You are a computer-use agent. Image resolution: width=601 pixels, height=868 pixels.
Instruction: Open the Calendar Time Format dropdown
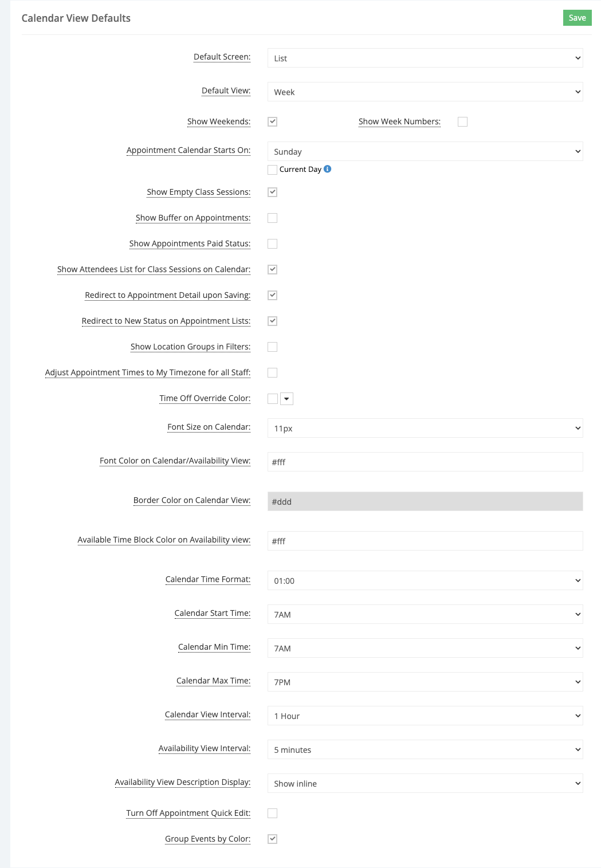pos(424,580)
